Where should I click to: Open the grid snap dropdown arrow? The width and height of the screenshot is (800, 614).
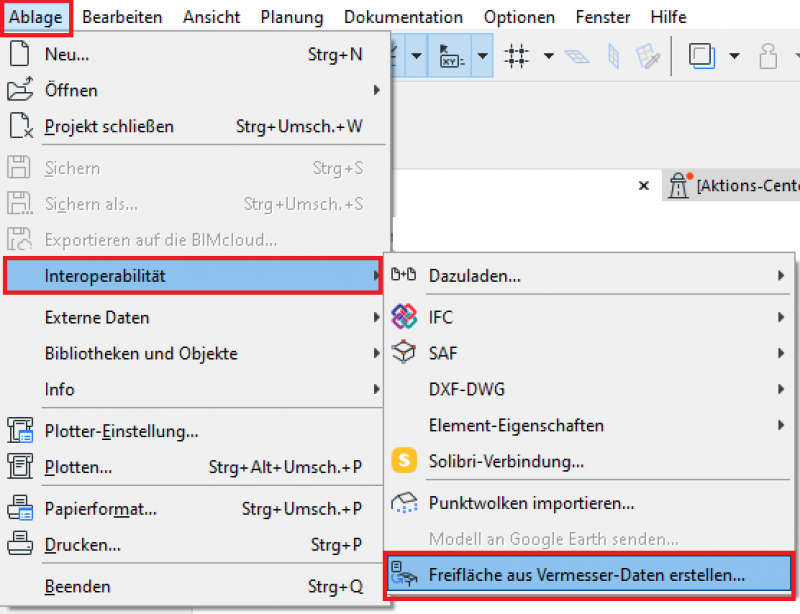coord(548,56)
